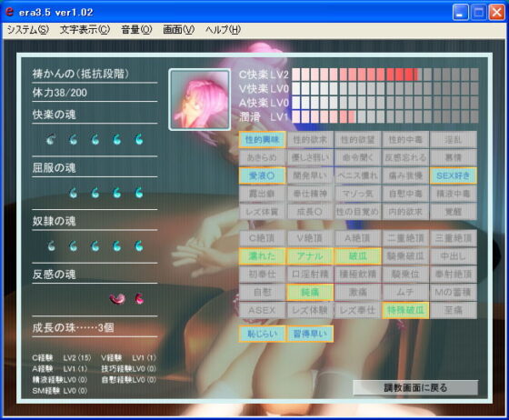This screenshot has height=420, width=509.
Task: Click the 成長の珠 count label
Action: (73, 328)
